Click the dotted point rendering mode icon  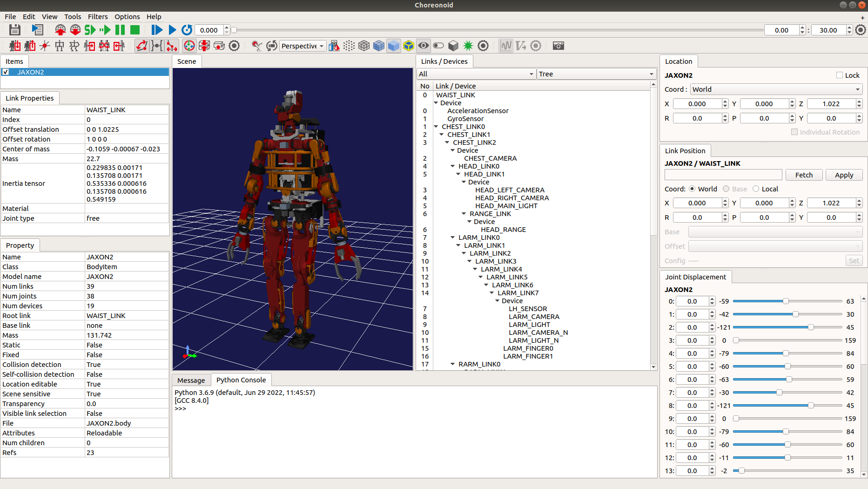click(349, 46)
